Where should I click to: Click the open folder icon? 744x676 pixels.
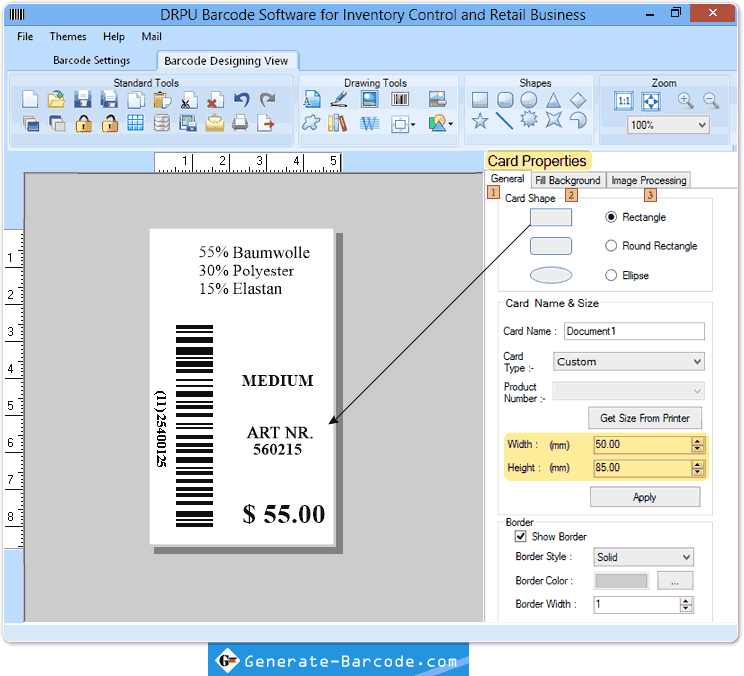(56, 100)
